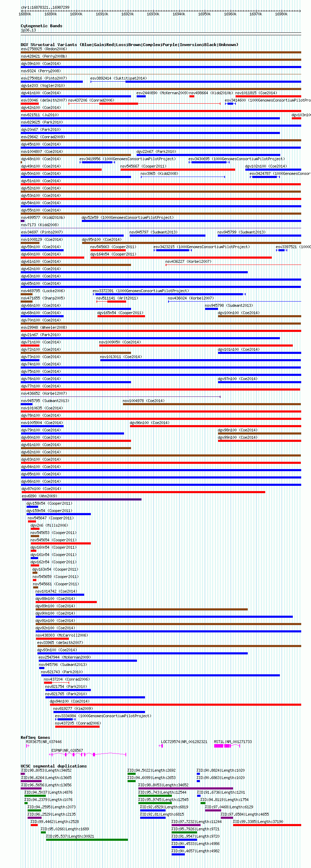This screenshot has height=868, width=311.
Task: Select variant nsv437205 (Conrad2006)
Action: [x=78, y=723]
